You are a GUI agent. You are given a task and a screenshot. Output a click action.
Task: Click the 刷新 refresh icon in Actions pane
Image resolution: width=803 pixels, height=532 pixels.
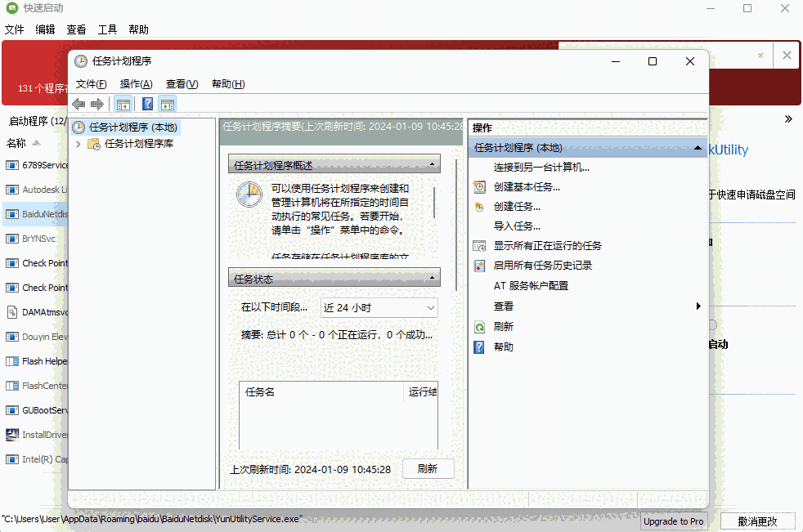click(478, 326)
